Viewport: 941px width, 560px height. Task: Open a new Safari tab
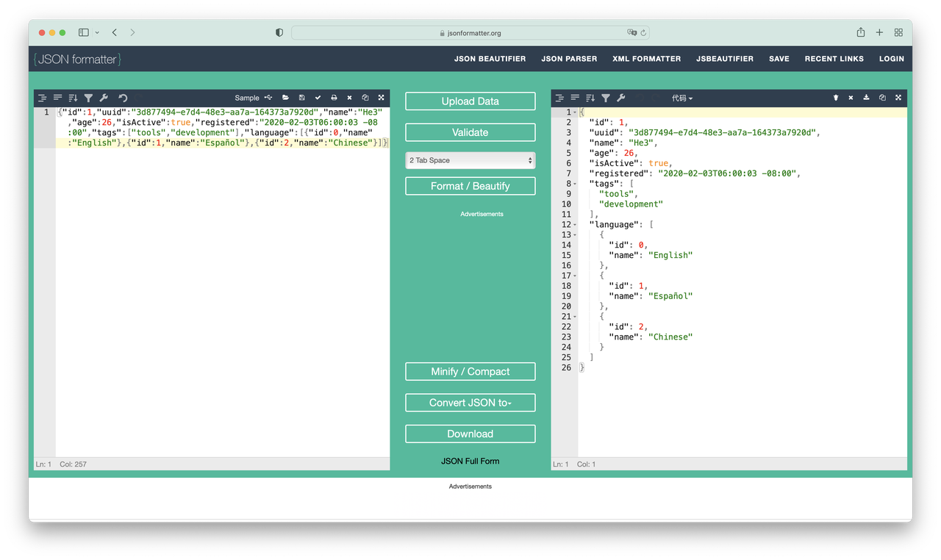[x=879, y=32]
